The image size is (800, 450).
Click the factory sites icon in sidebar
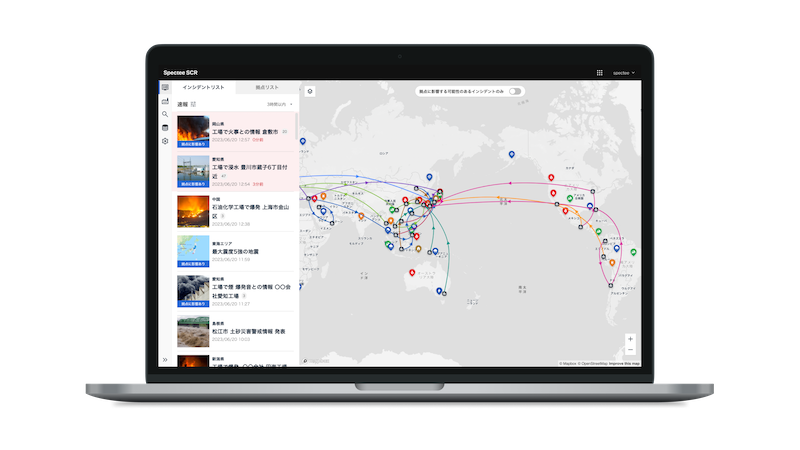165,101
